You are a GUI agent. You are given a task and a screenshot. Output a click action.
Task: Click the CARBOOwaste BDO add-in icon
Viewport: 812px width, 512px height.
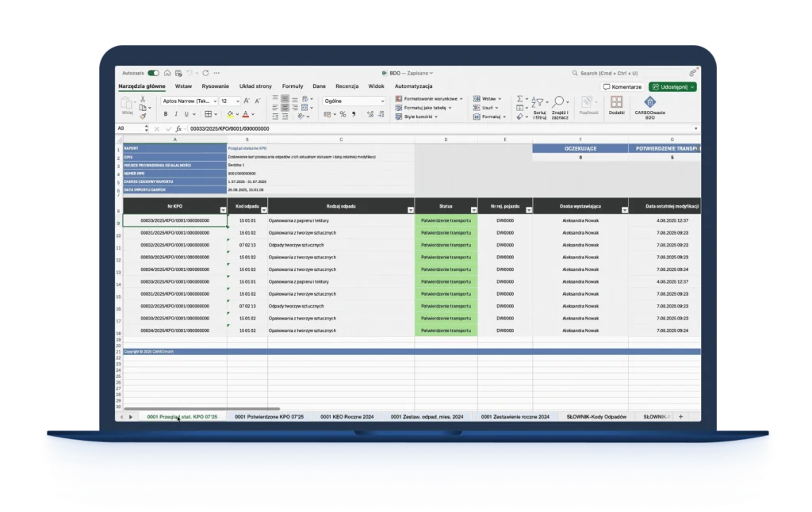pyautogui.click(x=649, y=102)
